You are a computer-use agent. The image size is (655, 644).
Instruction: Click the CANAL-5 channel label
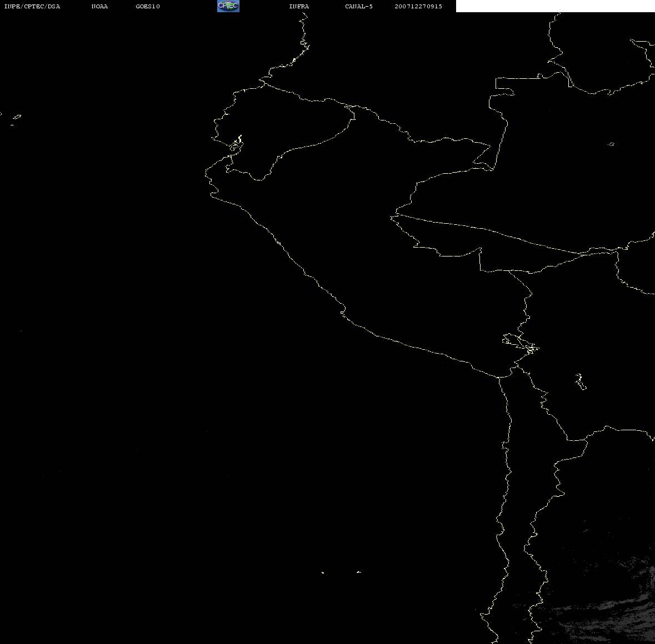359,7
